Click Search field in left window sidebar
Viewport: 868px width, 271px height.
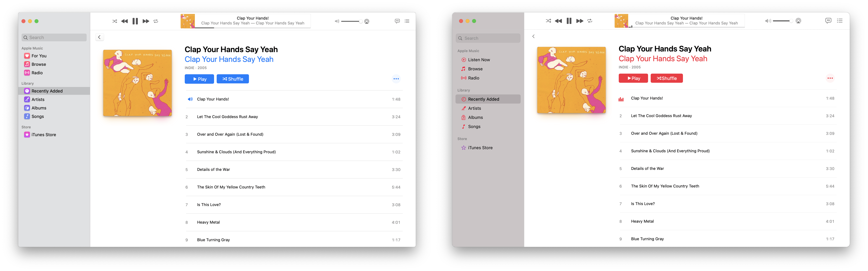point(54,37)
